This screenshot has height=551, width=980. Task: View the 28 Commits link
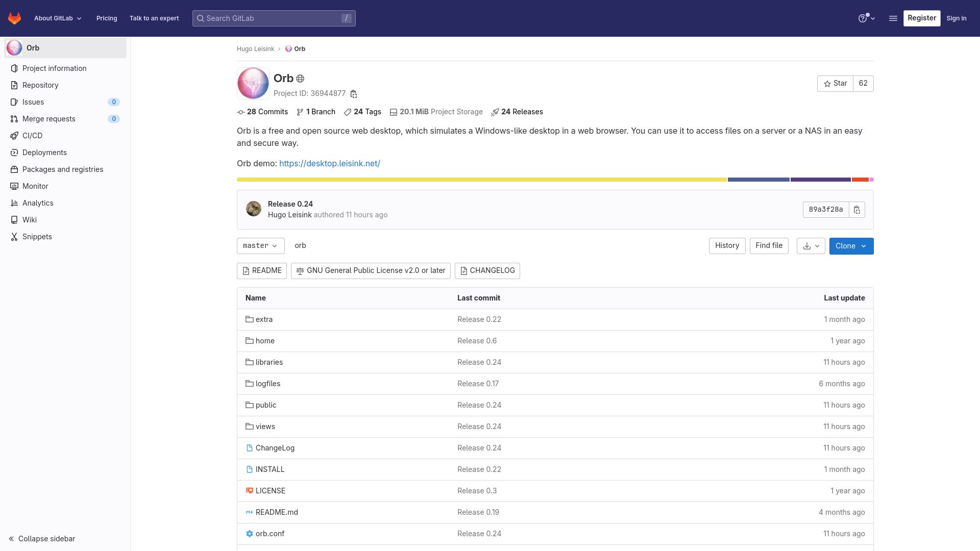262,112
